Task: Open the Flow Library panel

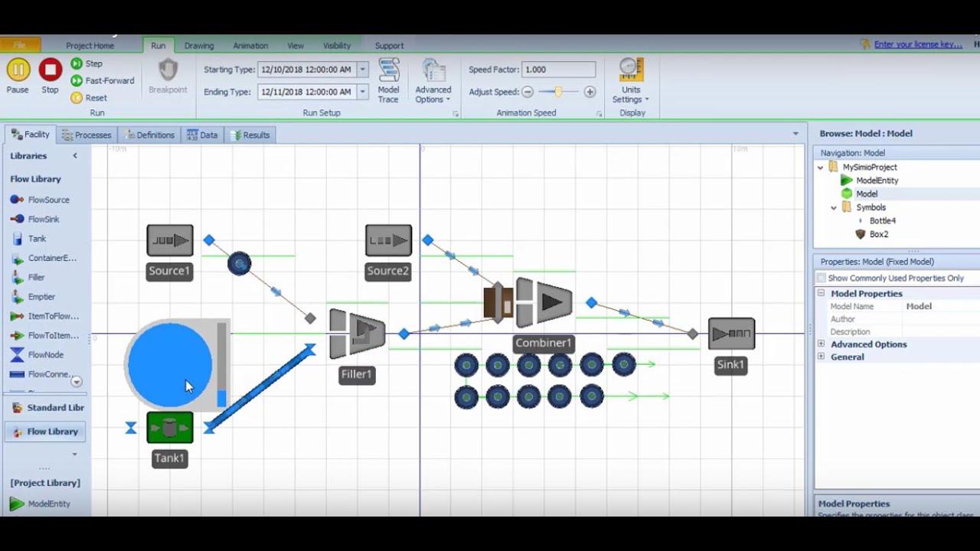Action: [46, 432]
